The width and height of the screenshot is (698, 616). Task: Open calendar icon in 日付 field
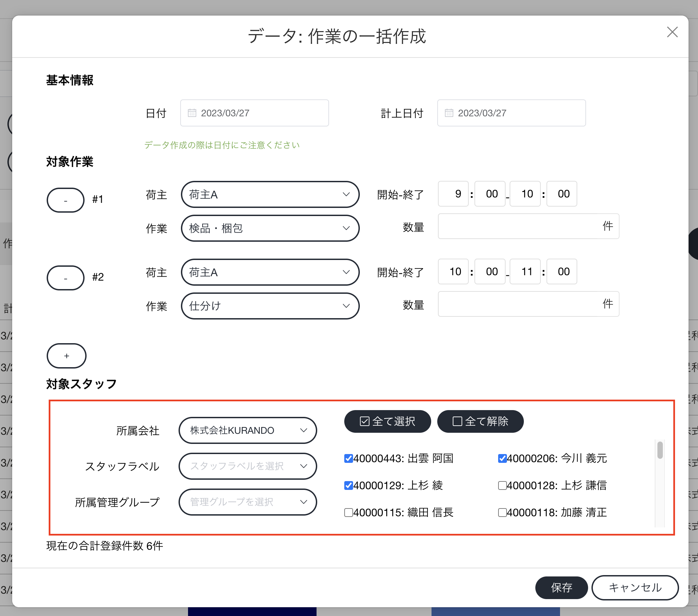(192, 113)
